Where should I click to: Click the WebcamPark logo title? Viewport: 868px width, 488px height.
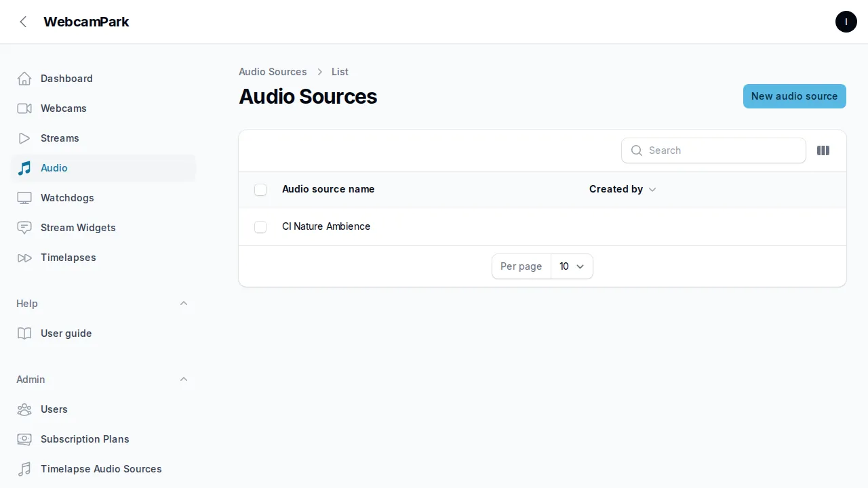tap(86, 22)
